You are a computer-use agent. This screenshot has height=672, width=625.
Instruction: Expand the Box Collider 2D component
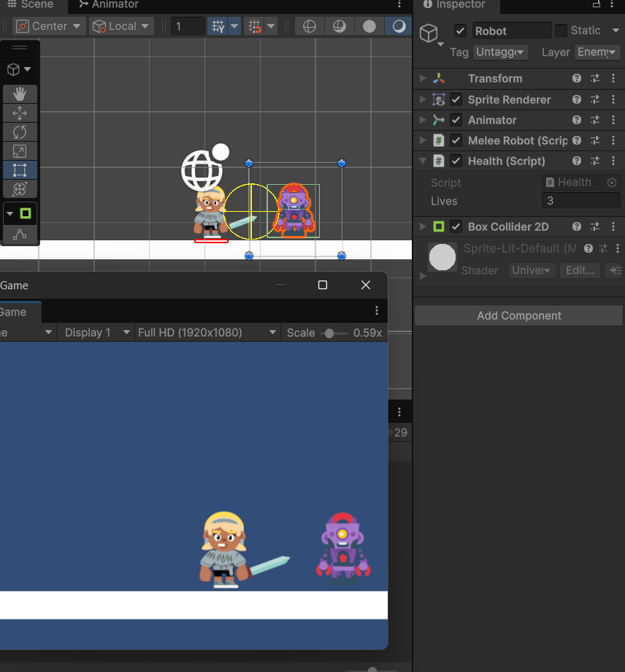tap(423, 226)
